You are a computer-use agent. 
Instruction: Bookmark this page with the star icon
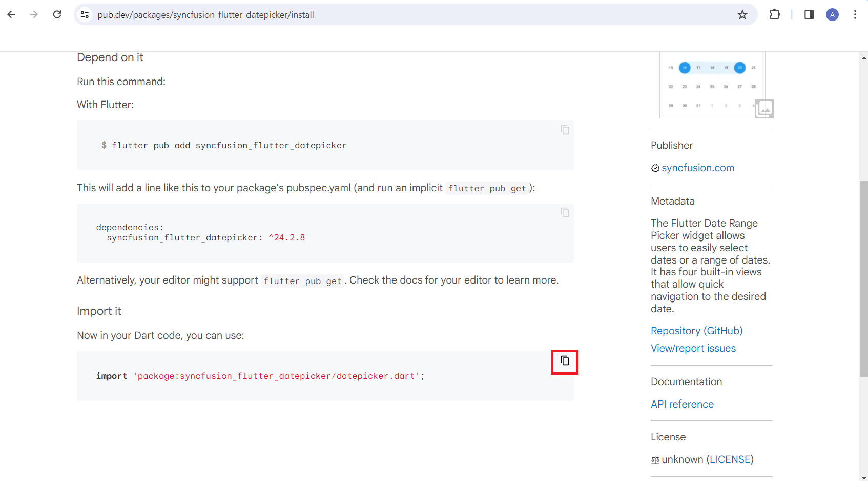point(742,15)
